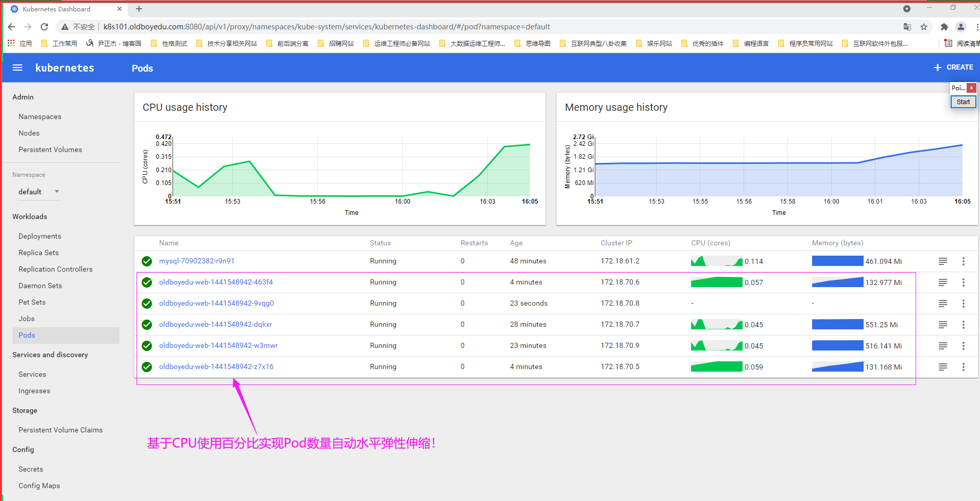Screen dimensions: 980x501
Task: Open more actions for oldboyedu-web-1441548942-z7x16
Action: coord(963,367)
